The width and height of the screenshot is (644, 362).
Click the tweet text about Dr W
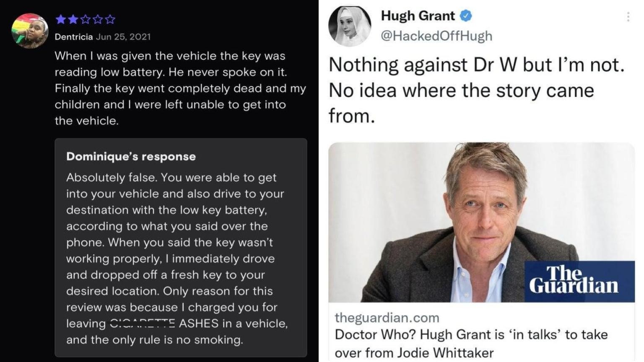(477, 90)
